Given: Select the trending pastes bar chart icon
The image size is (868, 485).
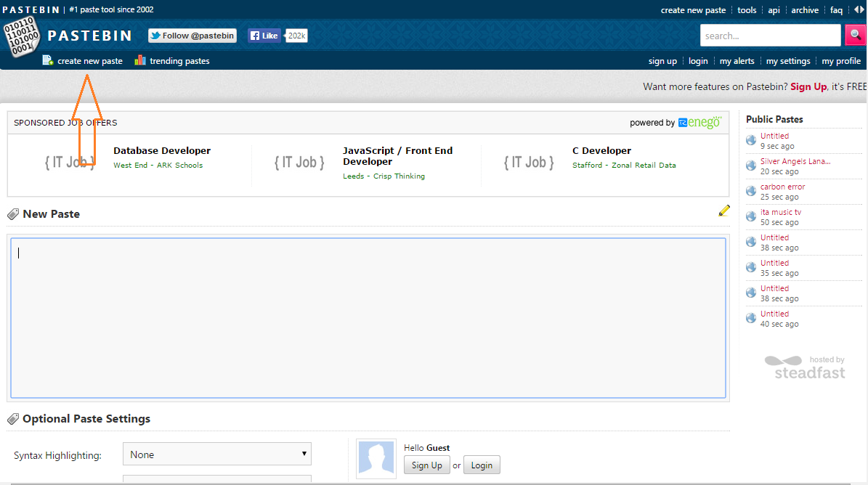Looking at the screenshot, I should click(x=139, y=60).
